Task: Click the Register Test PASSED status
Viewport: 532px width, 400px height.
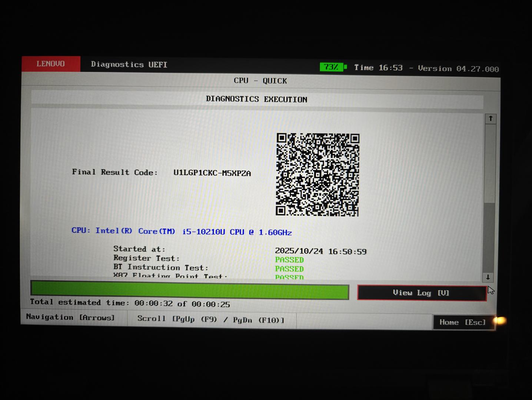Action: click(289, 260)
